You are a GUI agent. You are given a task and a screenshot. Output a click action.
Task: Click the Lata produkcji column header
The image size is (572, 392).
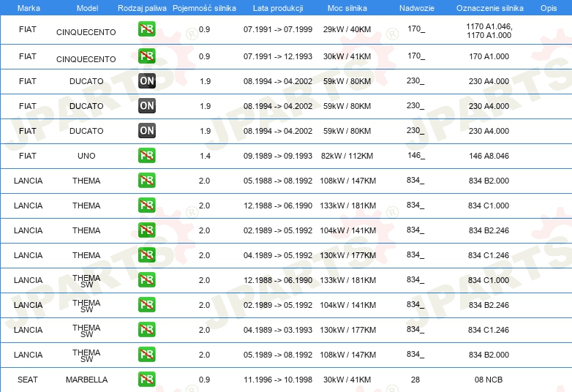pyautogui.click(x=278, y=8)
